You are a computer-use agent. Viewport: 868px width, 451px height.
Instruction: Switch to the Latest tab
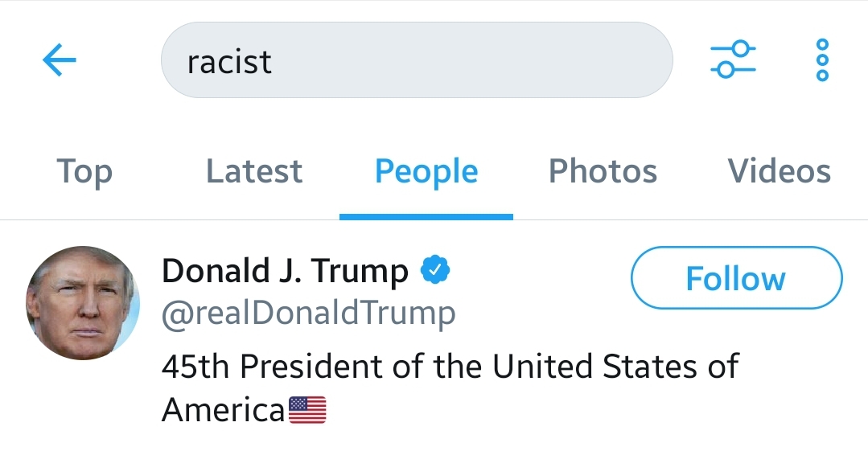coord(254,171)
